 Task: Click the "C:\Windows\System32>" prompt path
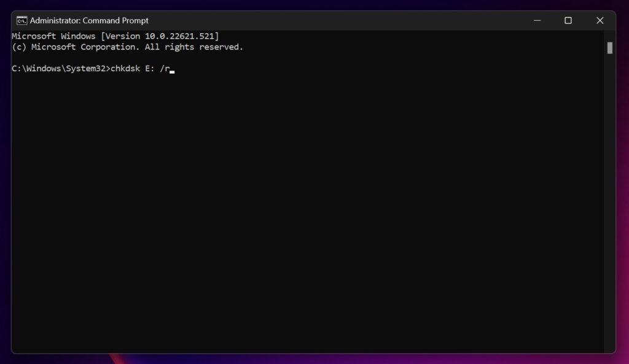point(60,69)
